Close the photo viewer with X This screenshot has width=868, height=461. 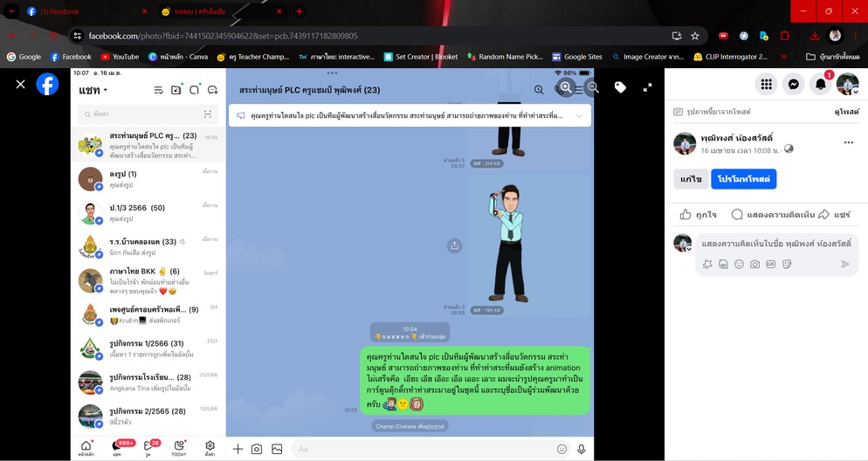pos(20,84)
